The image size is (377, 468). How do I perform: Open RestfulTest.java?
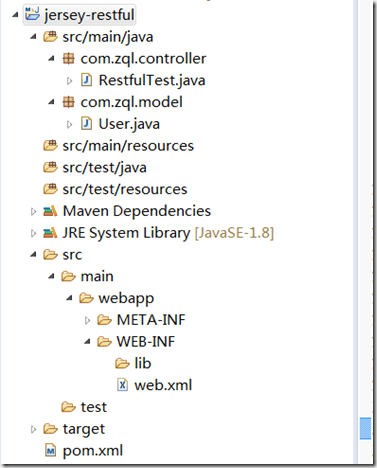click(x=152, y=80)
